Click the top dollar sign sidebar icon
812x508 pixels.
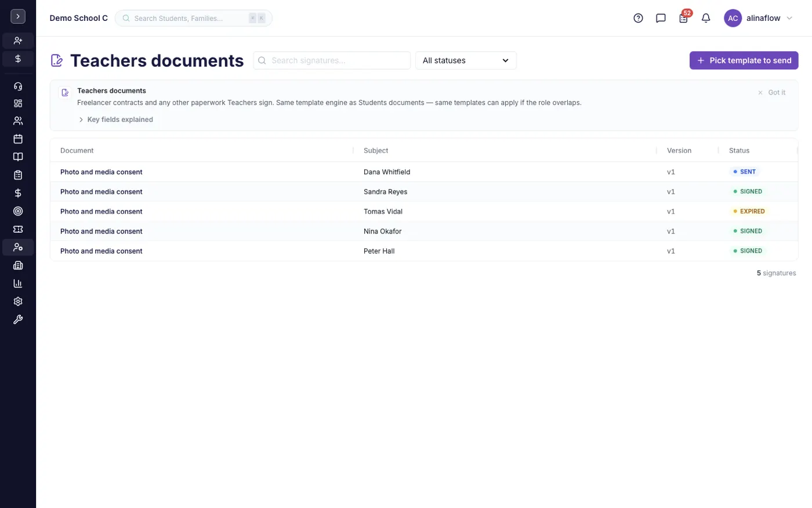18,59
